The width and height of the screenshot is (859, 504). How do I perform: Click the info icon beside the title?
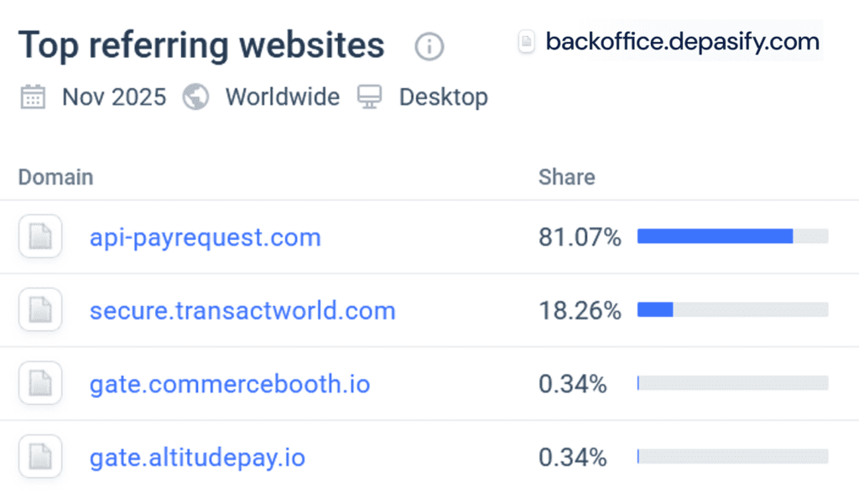click(x=429, y=47)
